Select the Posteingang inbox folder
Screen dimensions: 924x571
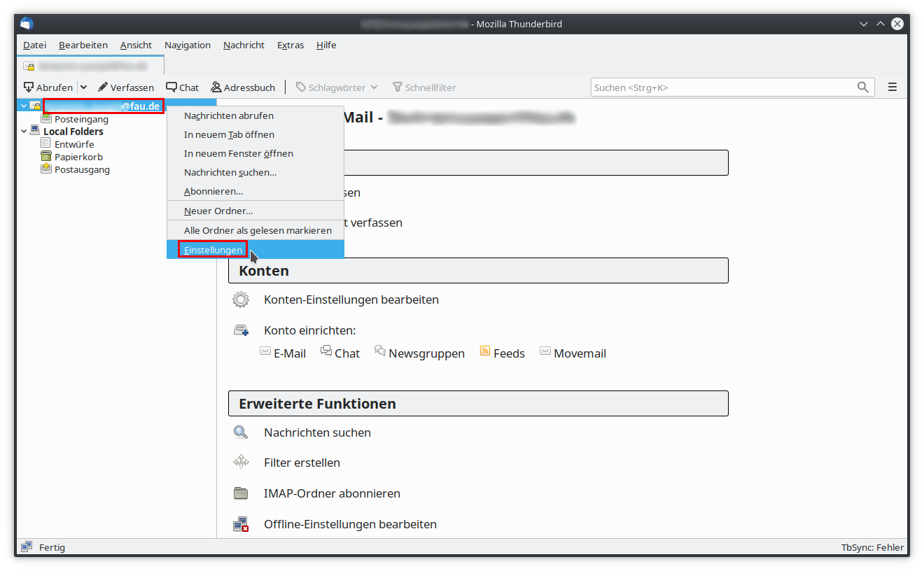click(x=81, y=119)
